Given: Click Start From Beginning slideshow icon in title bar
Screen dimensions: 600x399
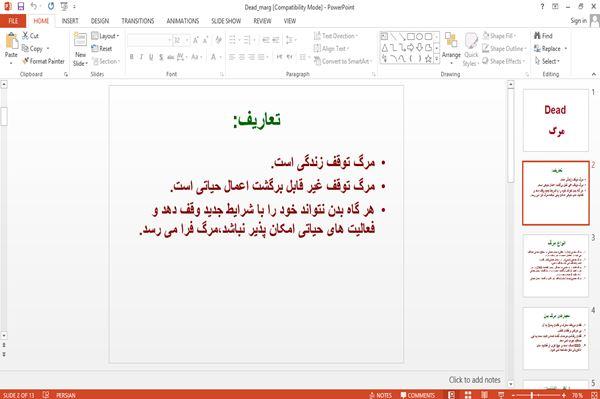Looking at the screenshot, I should point(64,7).
